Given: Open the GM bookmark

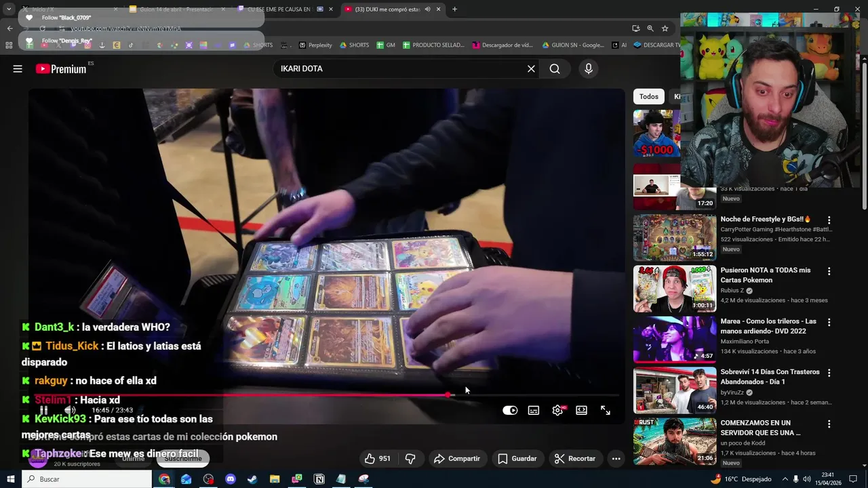Looking at the screenshot, I should 386,45.
